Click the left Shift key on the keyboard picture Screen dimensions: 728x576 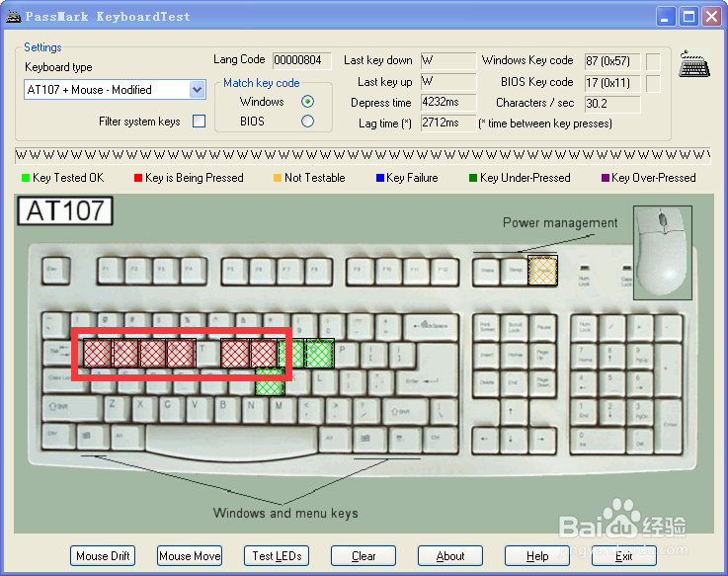pos(72,409)
